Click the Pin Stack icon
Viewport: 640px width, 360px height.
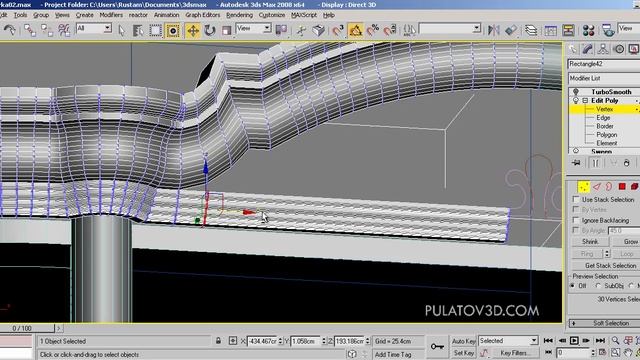coord(576,163)
